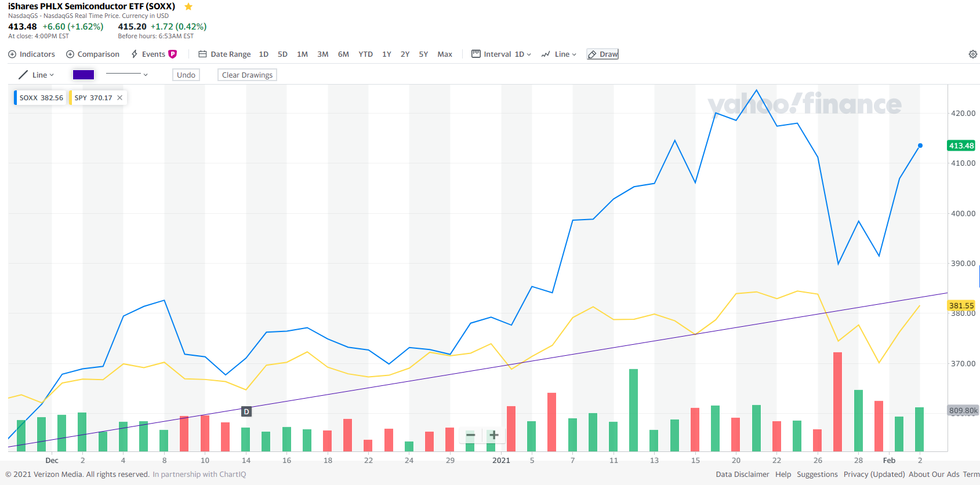Viewport: 980px width, 485px height.
Task: Select the 5Y date range
Action: pyautogui.click(x=423, y=54)
